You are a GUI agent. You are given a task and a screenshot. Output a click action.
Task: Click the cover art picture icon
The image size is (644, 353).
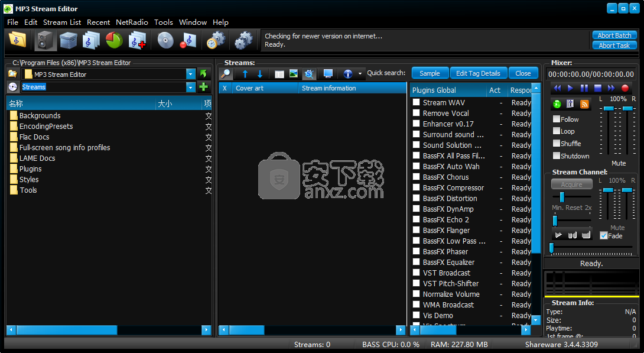(x=293, y=73)
